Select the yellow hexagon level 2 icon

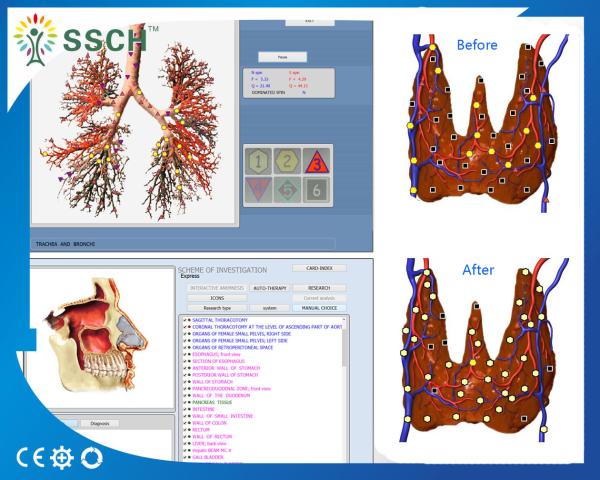coord(287,161)
